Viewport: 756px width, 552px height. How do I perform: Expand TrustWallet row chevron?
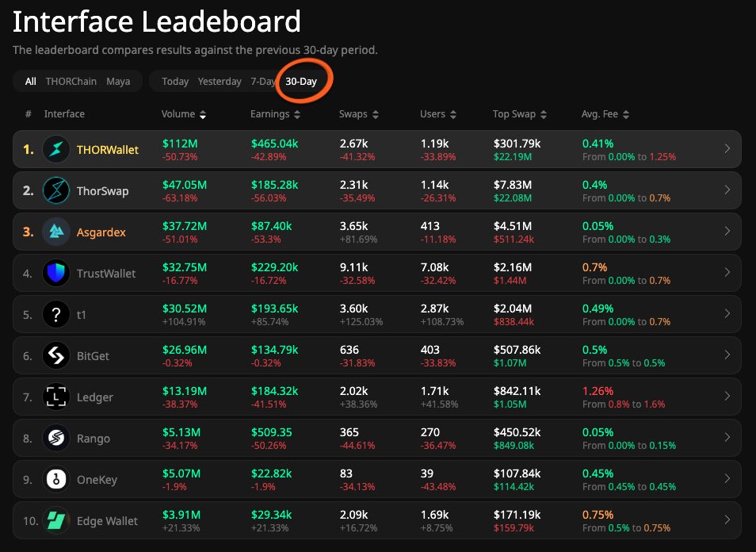pyautogui.click(x=727, y=273)
